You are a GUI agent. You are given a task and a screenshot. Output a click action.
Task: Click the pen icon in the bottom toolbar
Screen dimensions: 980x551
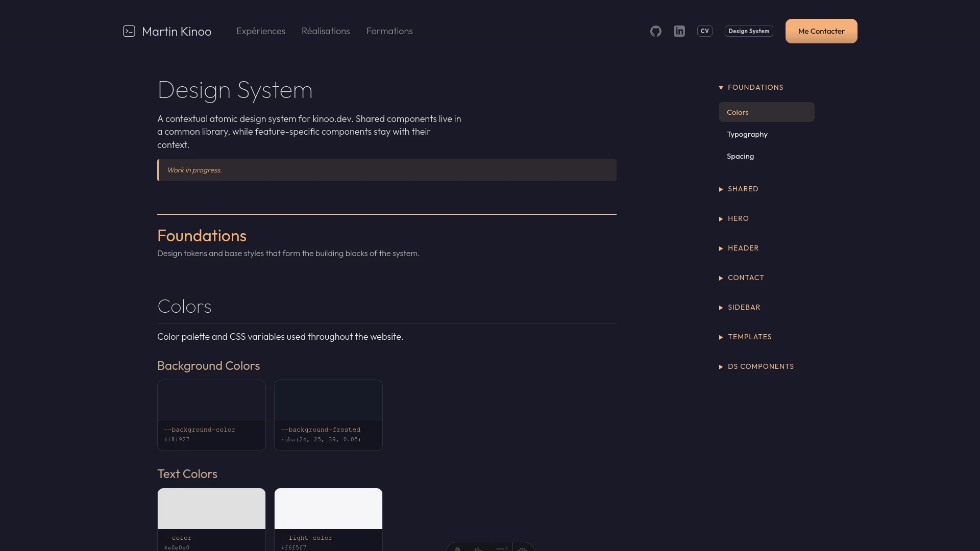click(479, 549)
